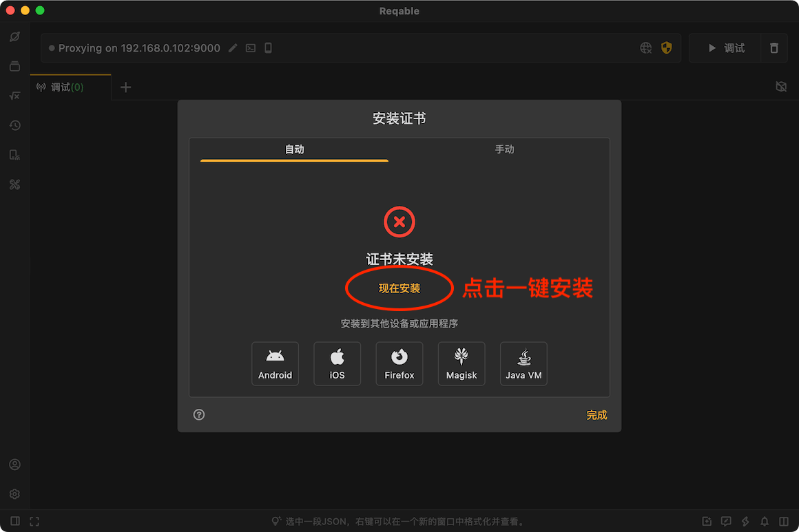The height and width of the screenshot is (532, 799).
Task: Click the lightbulb tip icon in status bar
Action: (276, 521)
